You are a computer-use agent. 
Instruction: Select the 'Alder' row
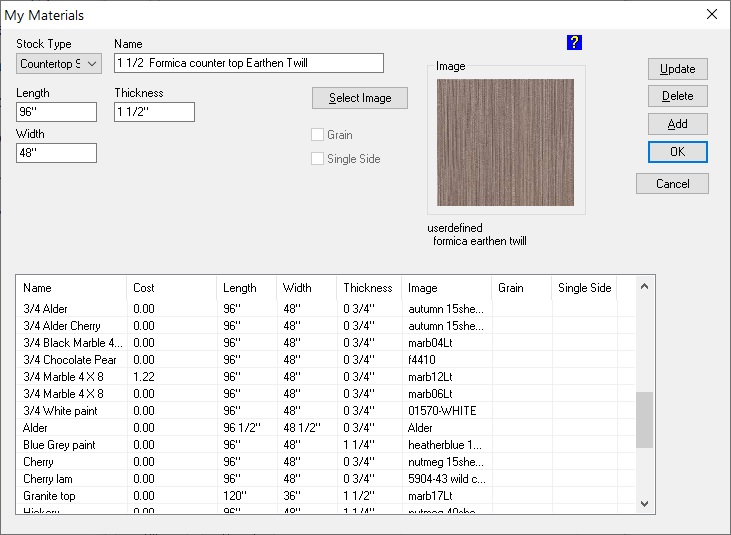point(325,428)
